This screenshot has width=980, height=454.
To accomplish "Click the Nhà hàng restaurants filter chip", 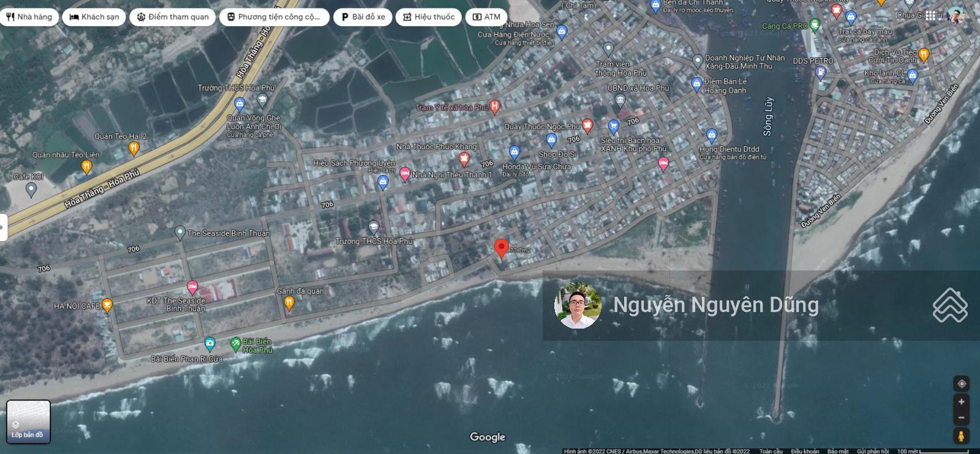I will [x=29, y=17].
